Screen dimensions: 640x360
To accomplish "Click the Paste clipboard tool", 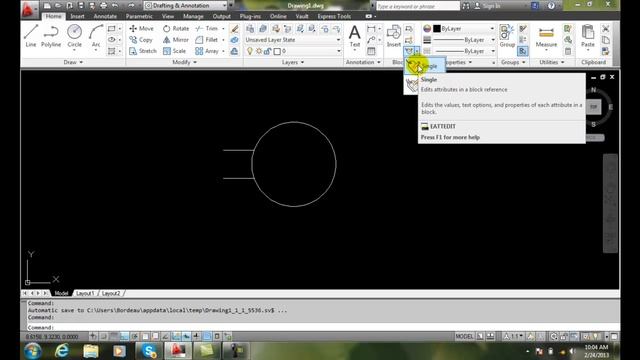I will click(588, 37).
